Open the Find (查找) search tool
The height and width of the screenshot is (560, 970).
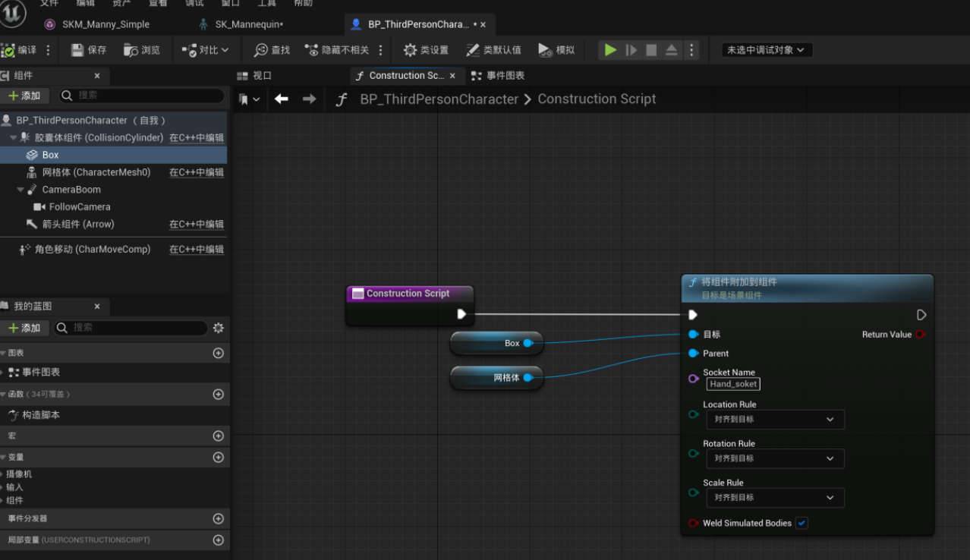point(272,50)
